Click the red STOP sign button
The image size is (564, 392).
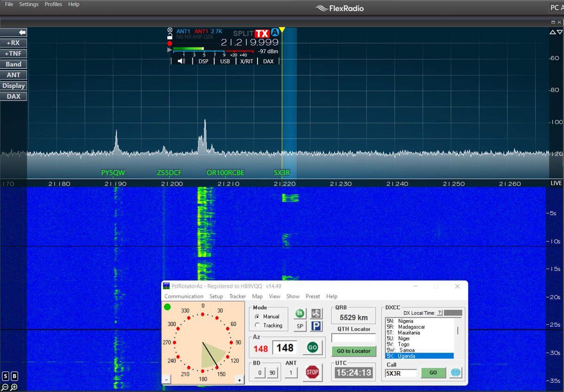coord(312,373)
